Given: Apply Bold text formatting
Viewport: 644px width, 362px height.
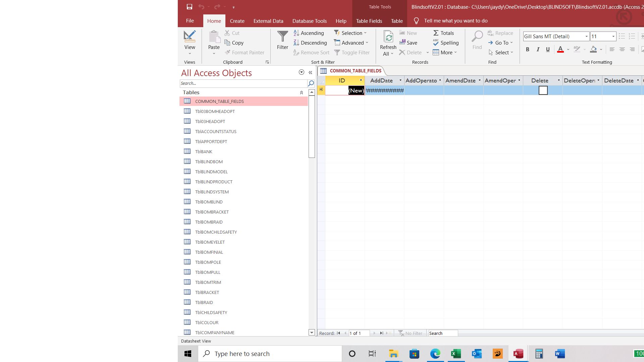Looking at the screenshot, I should tap(528, 49).
